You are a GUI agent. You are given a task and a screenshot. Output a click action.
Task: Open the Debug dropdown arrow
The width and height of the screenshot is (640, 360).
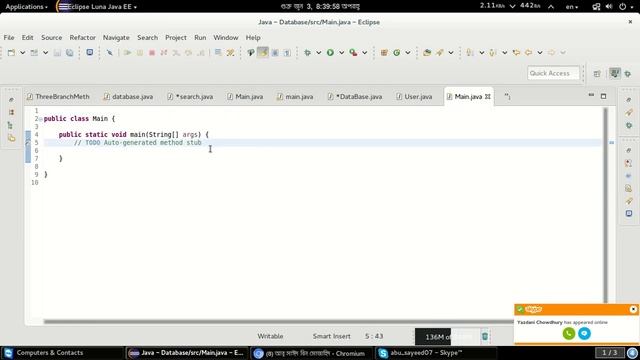coord(318,53)
